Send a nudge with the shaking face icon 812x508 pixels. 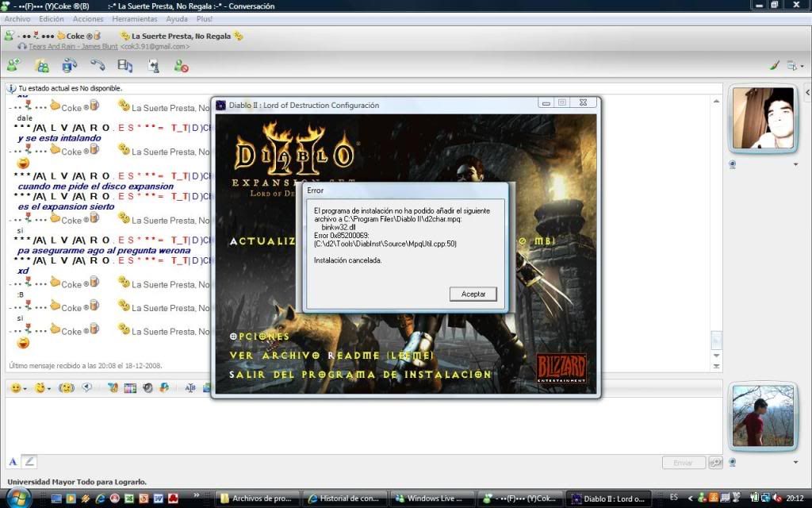(67, 387)
